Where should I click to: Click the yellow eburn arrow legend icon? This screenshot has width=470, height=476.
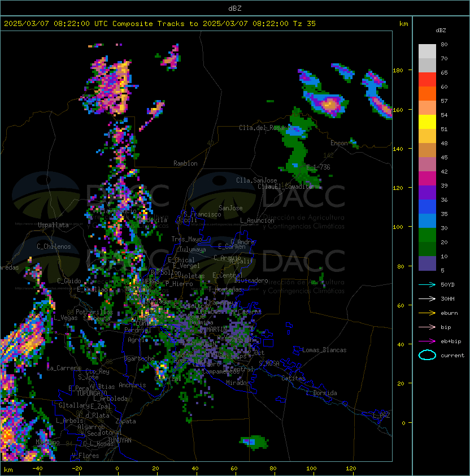coord(427,313)
